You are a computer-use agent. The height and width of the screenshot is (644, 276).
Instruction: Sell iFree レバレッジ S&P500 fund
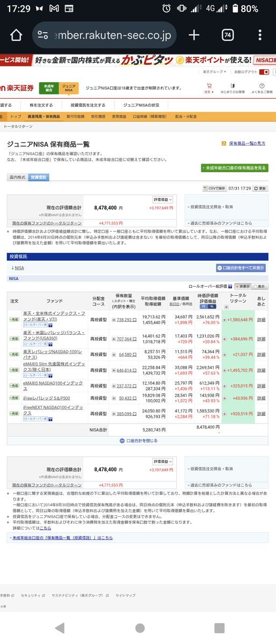point(14,399)
